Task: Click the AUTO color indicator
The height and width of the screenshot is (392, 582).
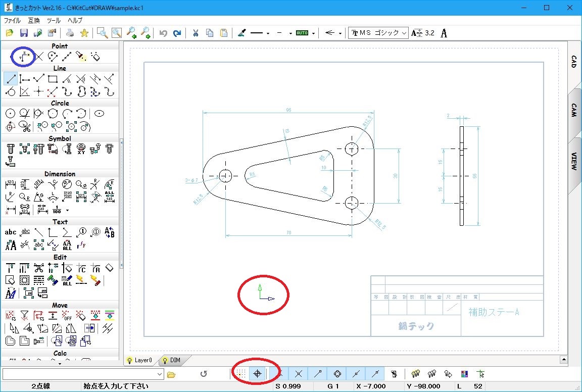Action: click(302, 33)
